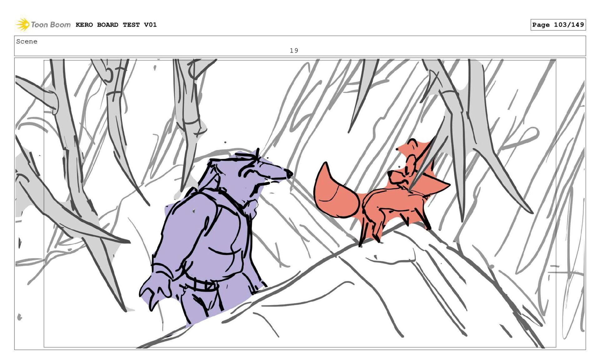Click the purple character's snout nose
Screen dimensions: 600x364
289,174
